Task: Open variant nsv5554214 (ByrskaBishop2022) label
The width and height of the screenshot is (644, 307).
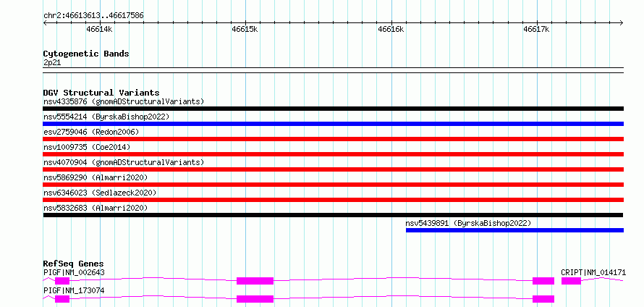Action: tap(106, 117)
